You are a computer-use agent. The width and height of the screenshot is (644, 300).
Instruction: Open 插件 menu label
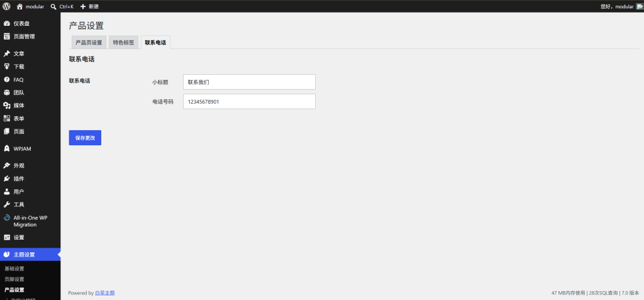19,179
